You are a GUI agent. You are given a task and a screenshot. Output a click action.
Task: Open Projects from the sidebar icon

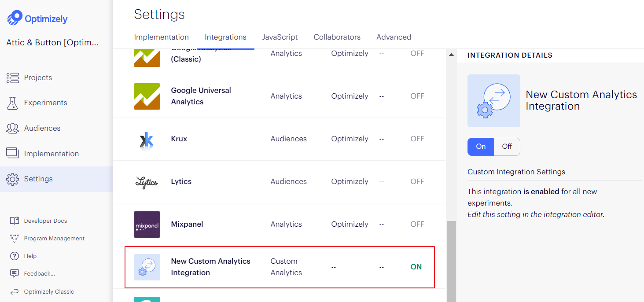(x=13, y=78)
